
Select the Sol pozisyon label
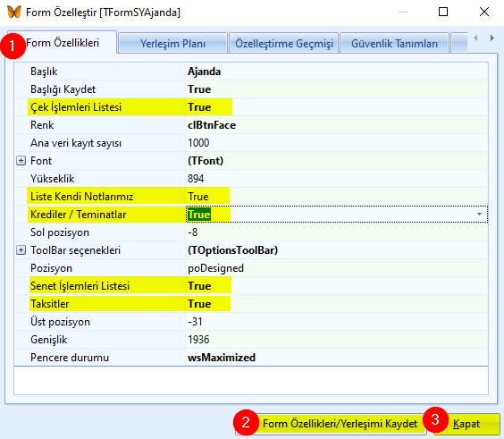tap(60, 232)
